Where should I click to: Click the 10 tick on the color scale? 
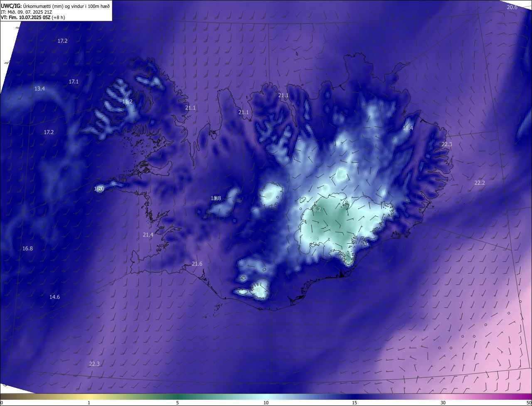[266, 403]
